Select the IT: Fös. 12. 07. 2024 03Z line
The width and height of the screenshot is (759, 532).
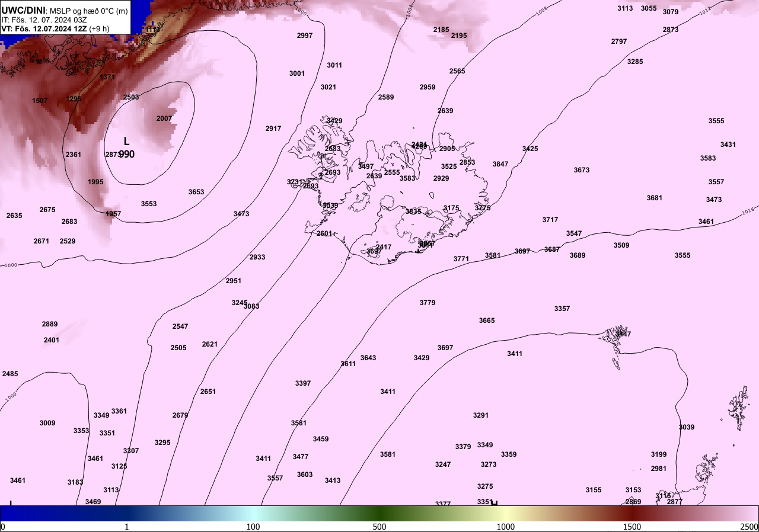[44, 20]
